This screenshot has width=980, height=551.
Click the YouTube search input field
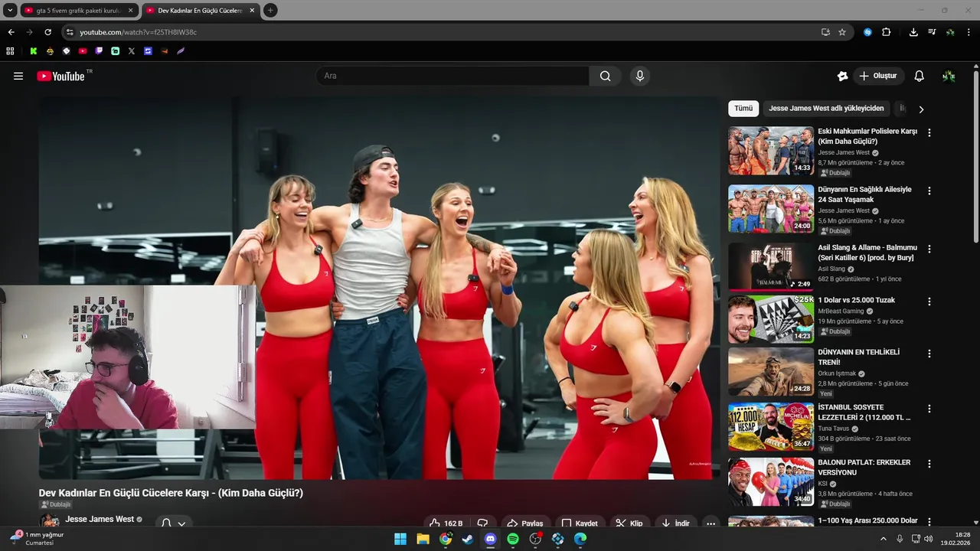[x=452, y=76]
